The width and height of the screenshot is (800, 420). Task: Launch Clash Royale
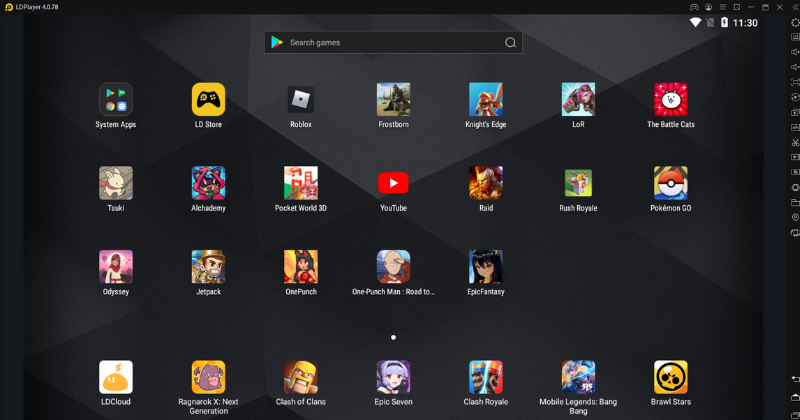click(x=486, y=377)
